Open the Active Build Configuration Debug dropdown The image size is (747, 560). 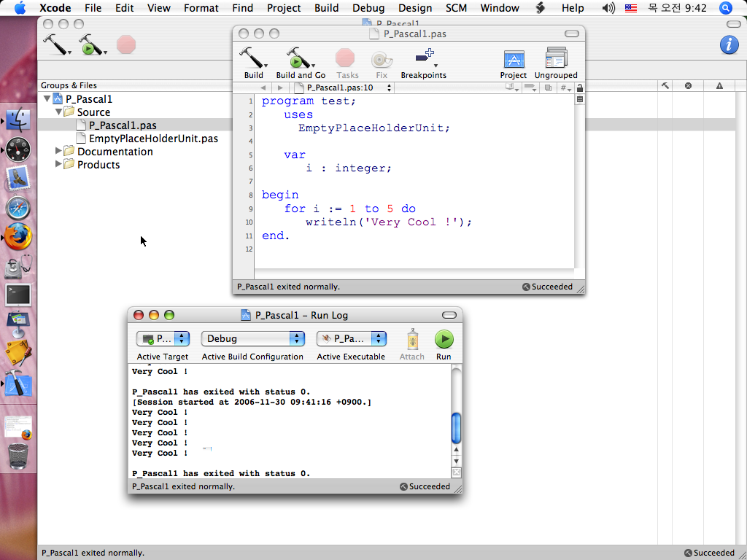pyautogui.click(x=252, y=339)
